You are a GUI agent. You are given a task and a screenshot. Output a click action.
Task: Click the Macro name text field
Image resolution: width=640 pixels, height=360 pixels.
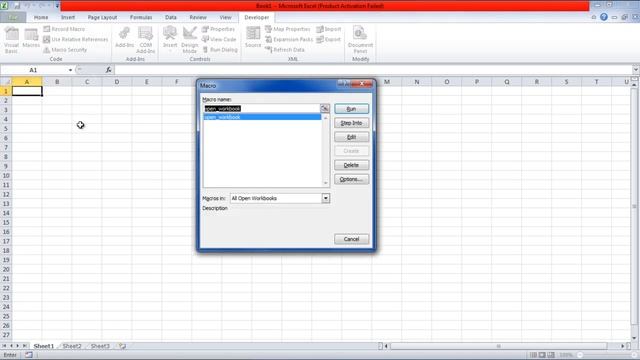click(262, 109)
